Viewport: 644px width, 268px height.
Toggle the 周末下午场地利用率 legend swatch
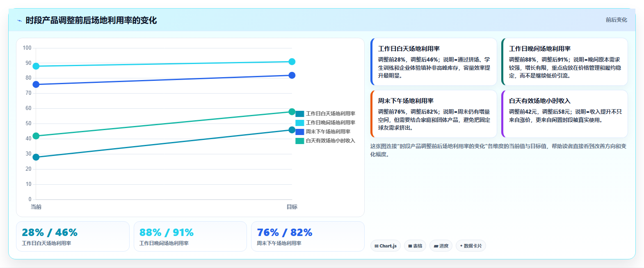tap(300, 132)
